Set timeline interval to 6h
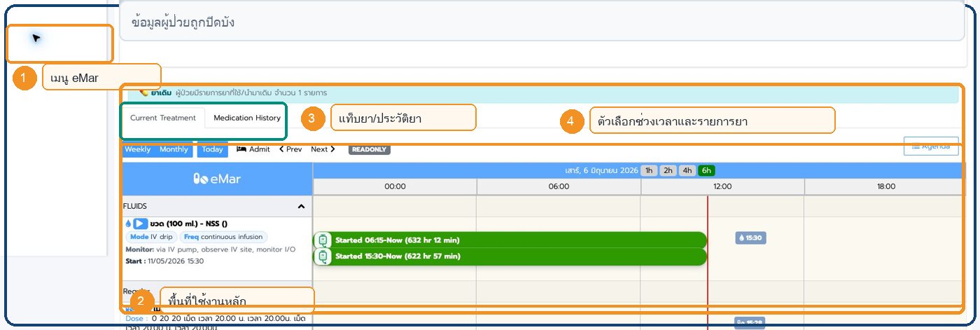This screenshot has height=330, width=980. [x=706, y=170]
